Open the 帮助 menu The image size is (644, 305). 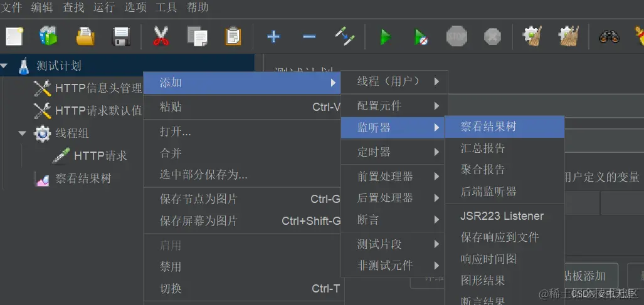tap(198, 8)
